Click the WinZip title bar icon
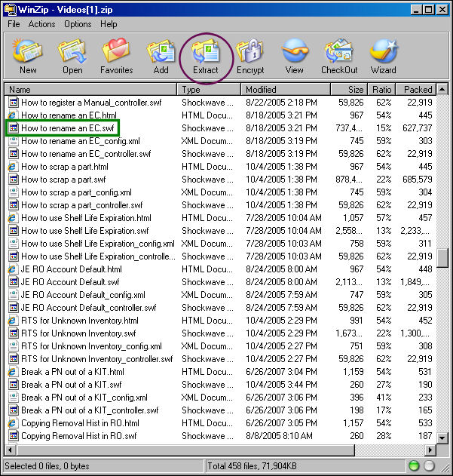 pyautogui.click(x=10, y=9)
